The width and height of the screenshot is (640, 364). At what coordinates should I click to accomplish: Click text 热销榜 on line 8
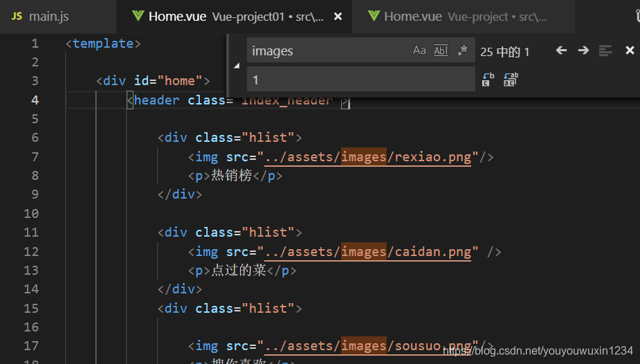pyautogui.click(x=231, y=176)
